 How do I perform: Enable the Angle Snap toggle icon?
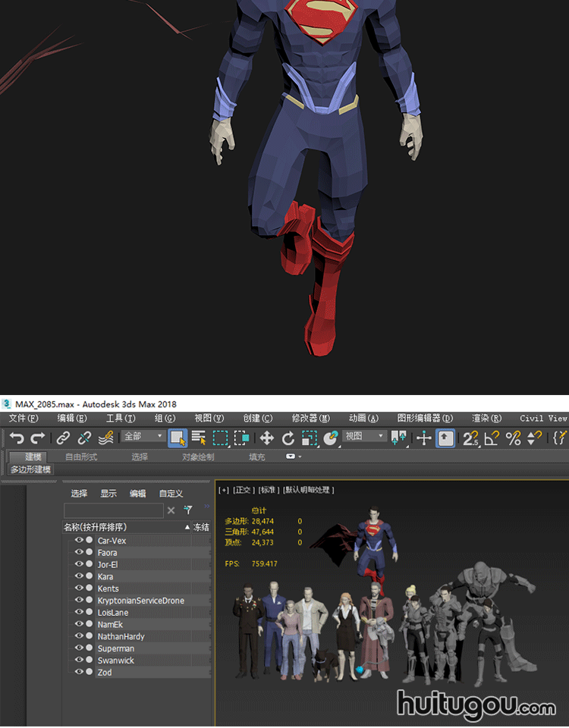tap(492, 438)
